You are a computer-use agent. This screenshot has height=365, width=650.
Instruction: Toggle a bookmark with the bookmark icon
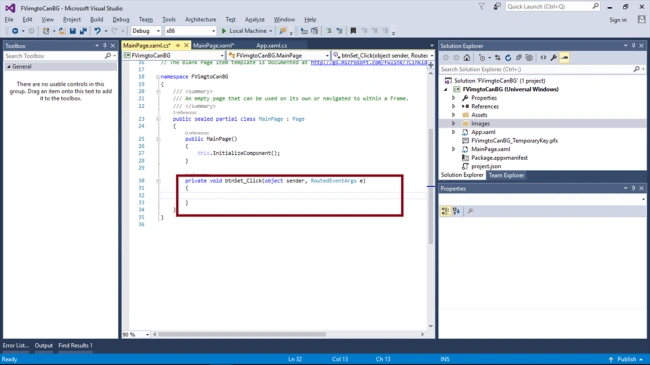[353, 31]
